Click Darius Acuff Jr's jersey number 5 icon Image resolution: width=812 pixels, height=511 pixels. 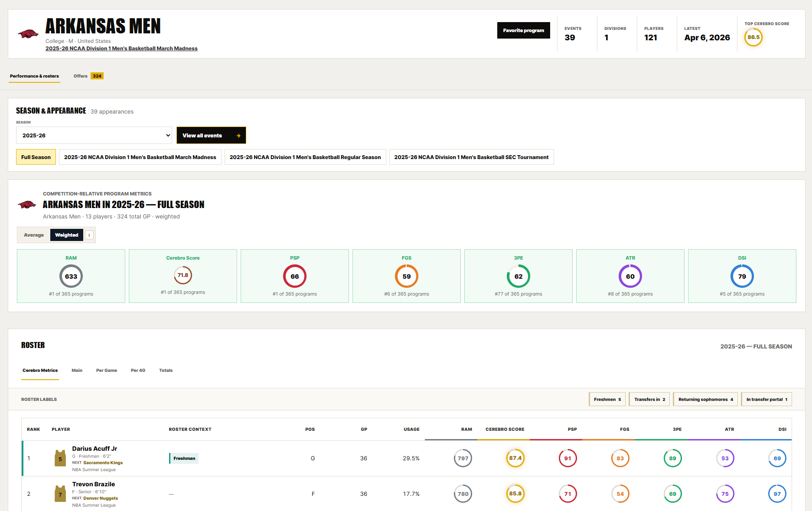60,458
